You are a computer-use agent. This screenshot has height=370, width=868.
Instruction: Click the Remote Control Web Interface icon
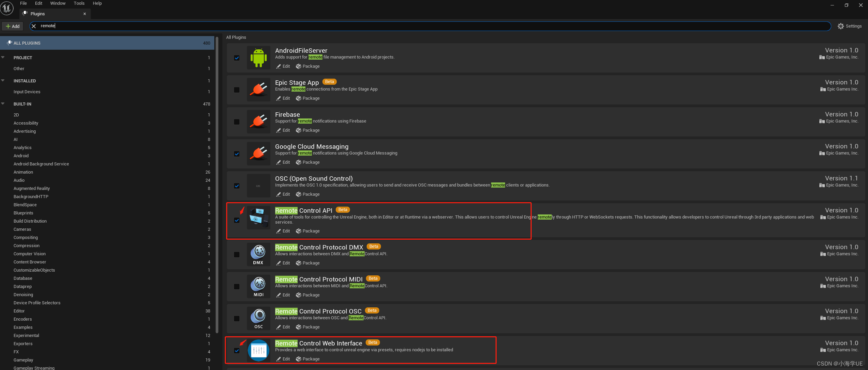click(258, 351)
